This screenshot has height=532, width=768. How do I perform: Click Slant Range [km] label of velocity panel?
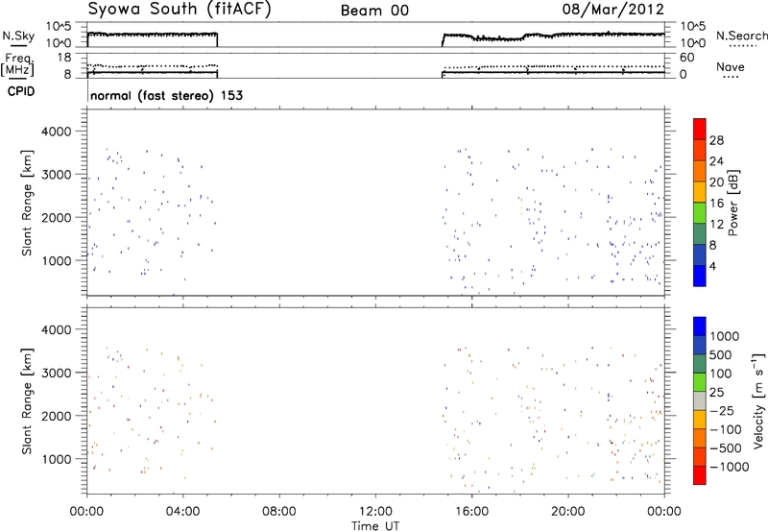pos(27,401)
